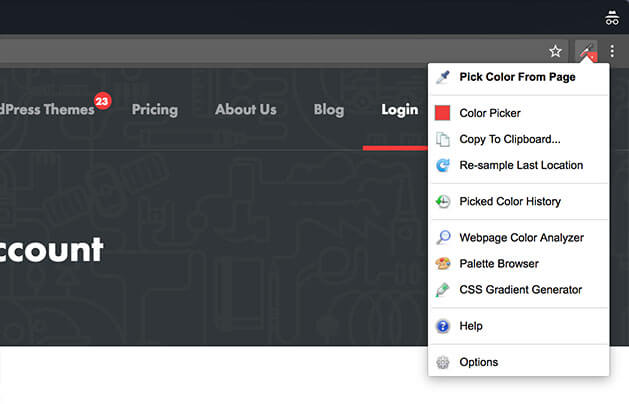Image resolution: width=629 pixels, height=404 pixels.
Task: Click the red Color Picker swatch
Action: pos(442,113)
